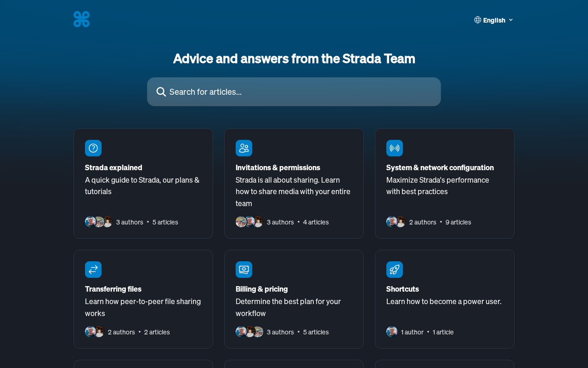Click the Strada command logo
This screenshot has width=588, height=368.
click(81, 19)
